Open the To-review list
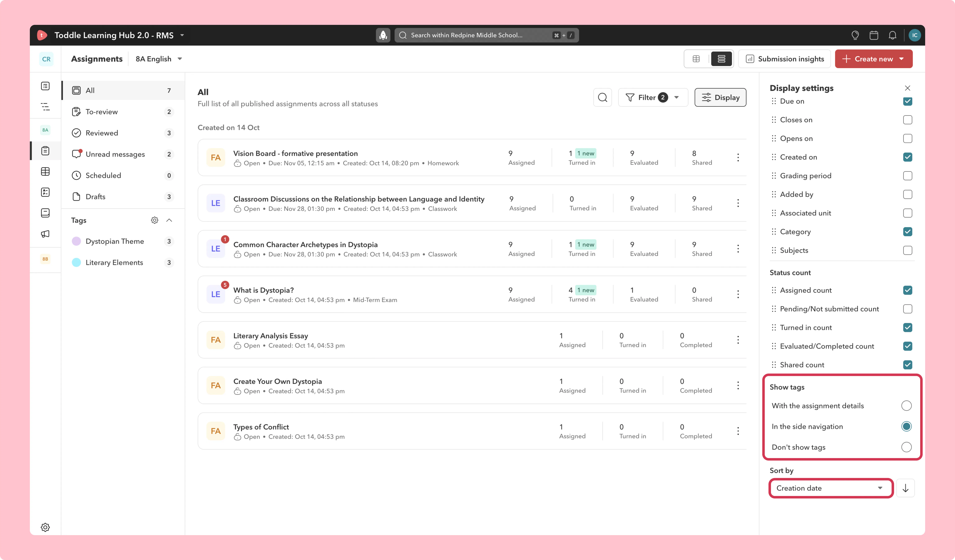 [x=123, y=112]
